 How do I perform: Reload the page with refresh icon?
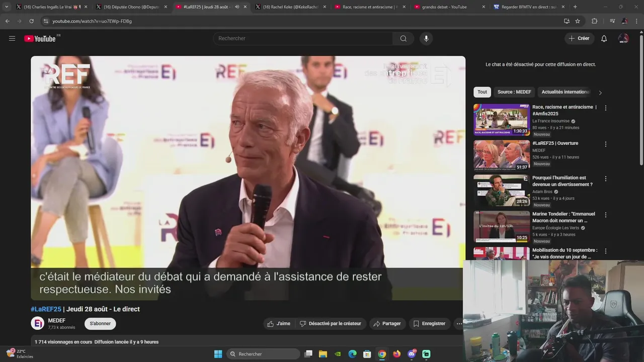pyautogui.click(x=31, y=21)
